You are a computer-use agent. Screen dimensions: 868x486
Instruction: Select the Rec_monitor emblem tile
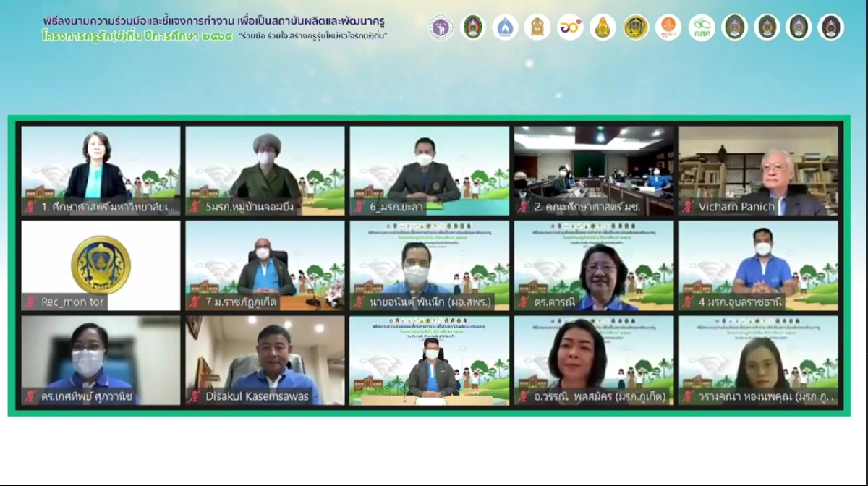(101, 265)
